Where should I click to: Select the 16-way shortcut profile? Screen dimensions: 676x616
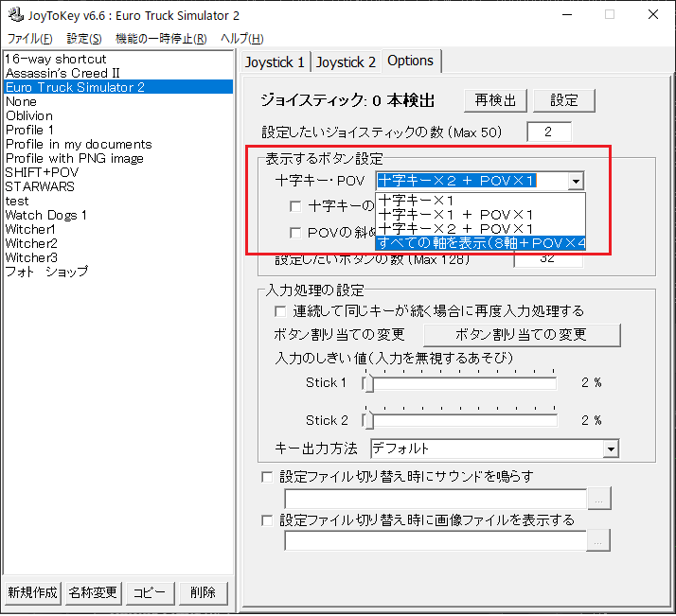(x=118, y=59)
